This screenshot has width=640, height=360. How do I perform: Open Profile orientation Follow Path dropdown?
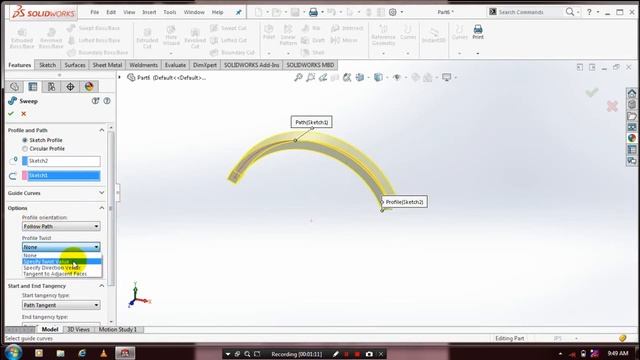point(61,226)
